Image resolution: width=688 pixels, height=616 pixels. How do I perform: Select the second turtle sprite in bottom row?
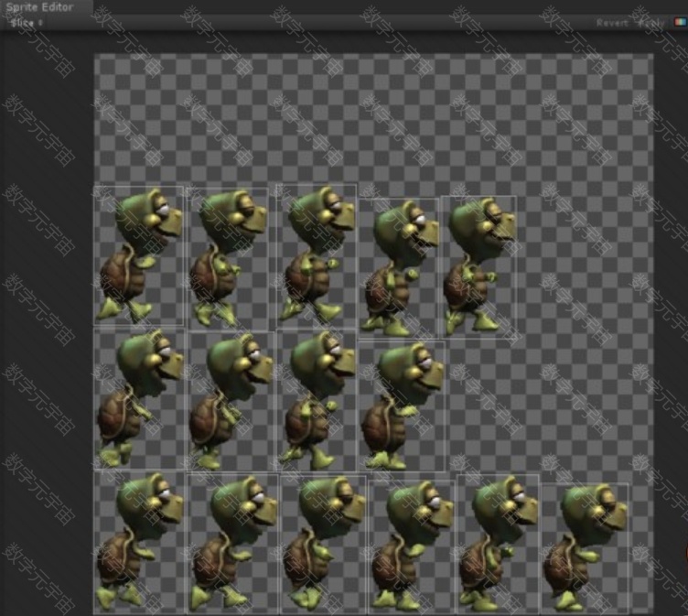[x=232, y=542]
